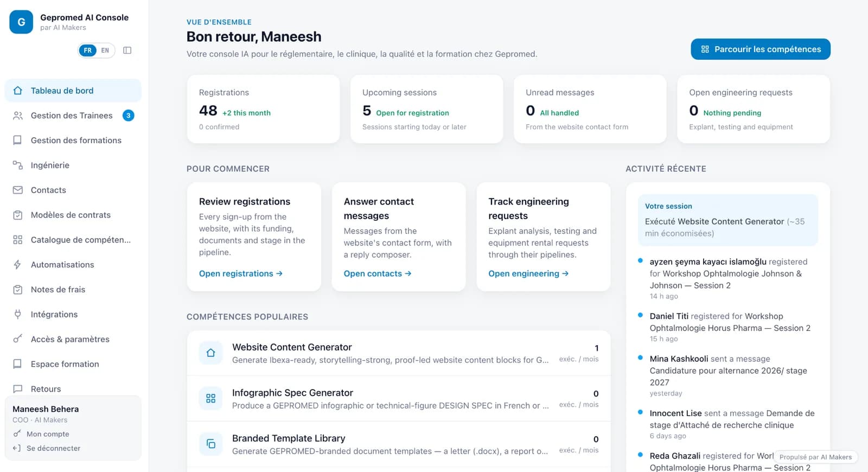Open the Ingénierie section
The width and height of the screenshot is (868, 472).
coord(73,165)
